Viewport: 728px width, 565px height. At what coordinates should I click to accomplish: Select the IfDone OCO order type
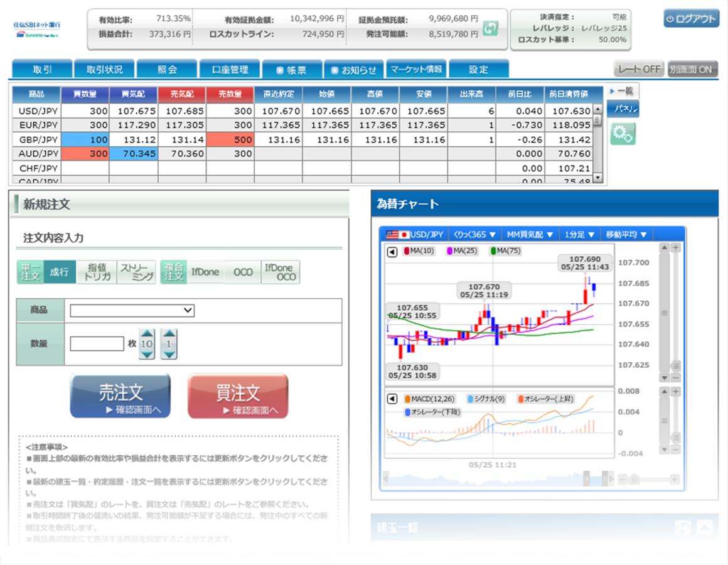click(281, 272)
